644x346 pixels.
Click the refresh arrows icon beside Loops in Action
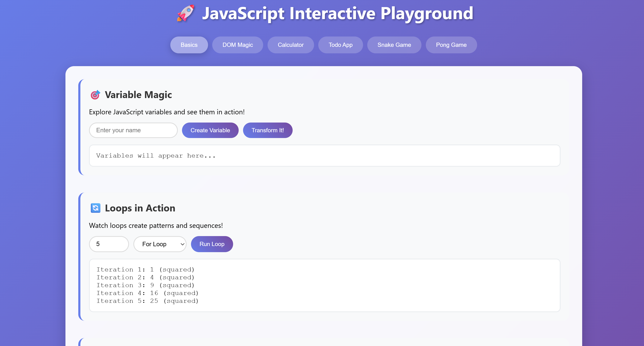coord(95,208)
